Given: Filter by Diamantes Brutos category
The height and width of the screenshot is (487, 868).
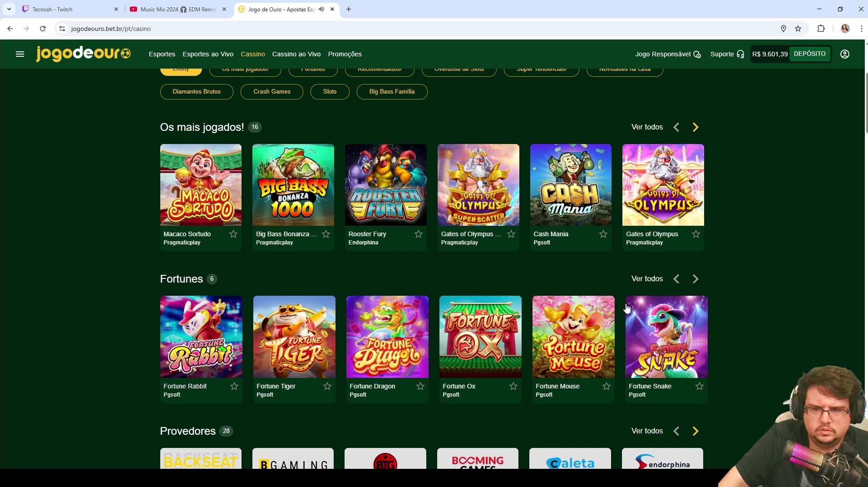Looking at the screenshot, I should click(x=197, y=92).
